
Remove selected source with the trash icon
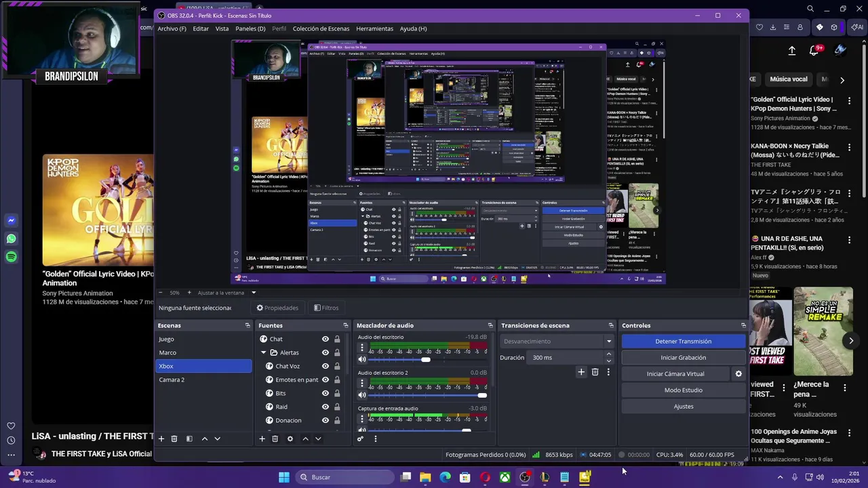pyautogui.click(x=275, y=439)
